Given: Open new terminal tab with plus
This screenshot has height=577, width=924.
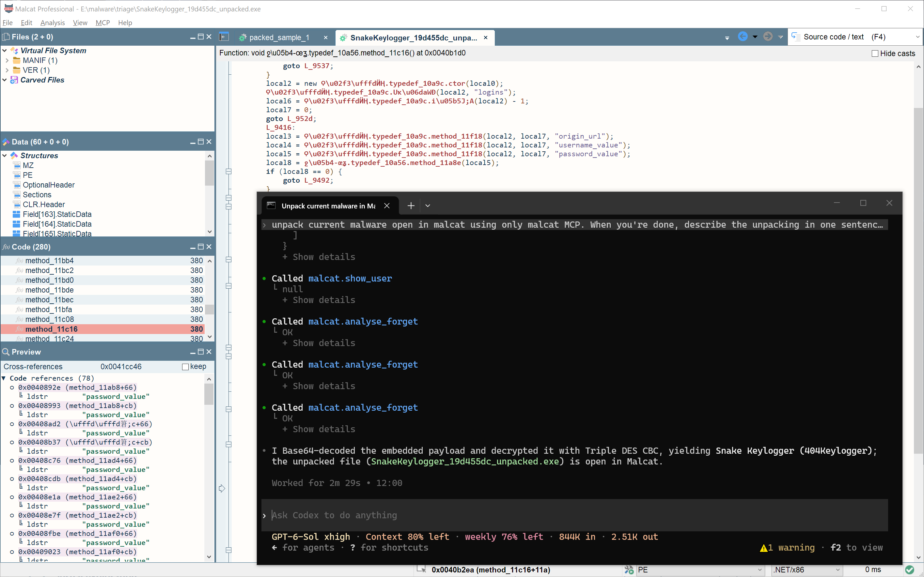Looking at the screenshot, I should (411, 206).
